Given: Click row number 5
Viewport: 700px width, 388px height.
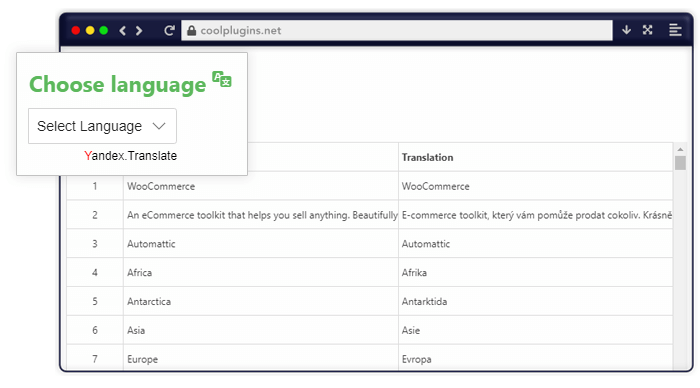Looking at the screenshot, I should tap(95, 301).
